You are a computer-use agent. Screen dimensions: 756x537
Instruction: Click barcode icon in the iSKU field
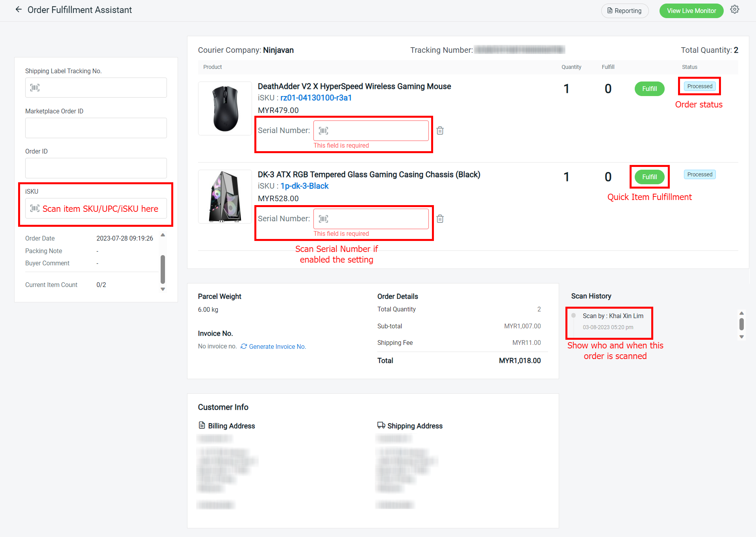tap(35, 208)
